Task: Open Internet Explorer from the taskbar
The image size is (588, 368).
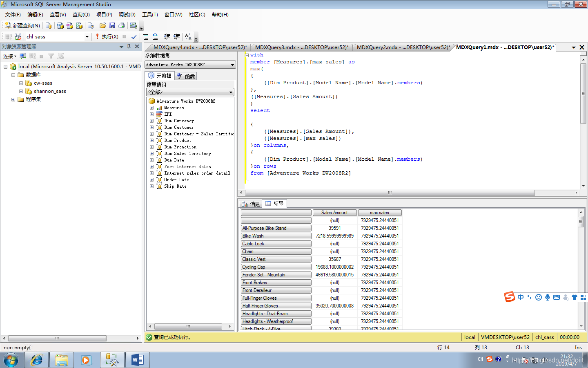Action: [x=36, y=360]
